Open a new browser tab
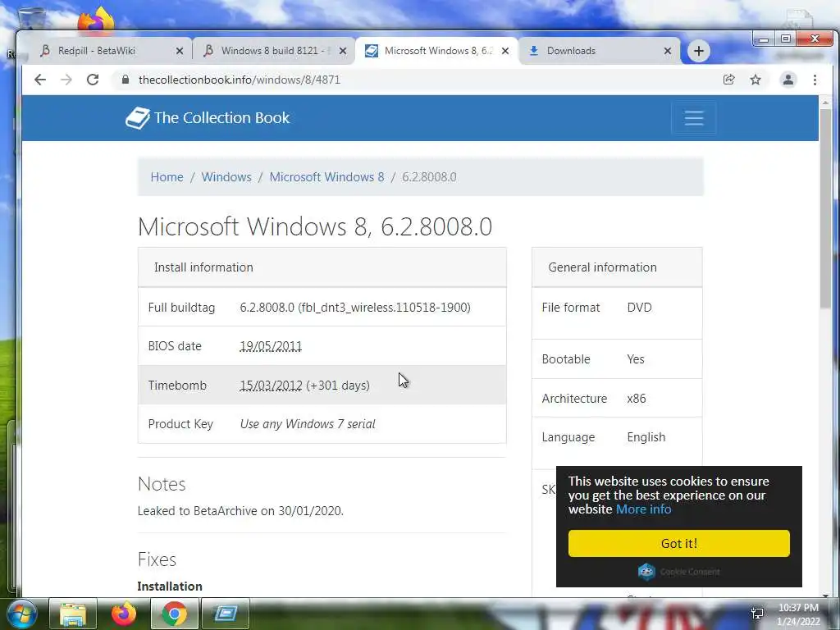Image resolution: width=840 pixels, height=630 pixels. click(699, 51)
